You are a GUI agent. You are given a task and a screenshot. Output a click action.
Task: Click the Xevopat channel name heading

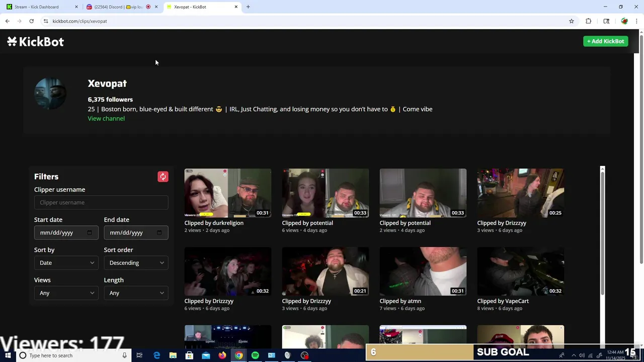(107, 83)
